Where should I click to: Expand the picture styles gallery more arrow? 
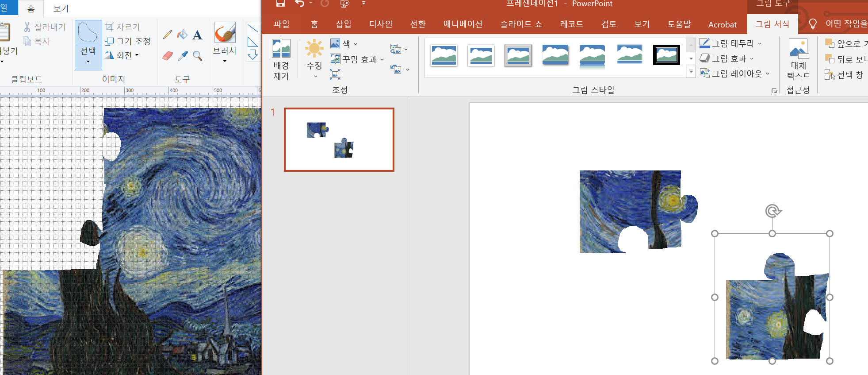(x=691, y=71)
